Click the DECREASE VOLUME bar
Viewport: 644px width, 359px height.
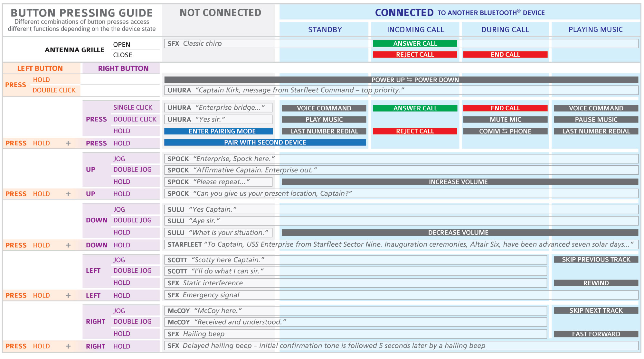[x=460, y=233]
